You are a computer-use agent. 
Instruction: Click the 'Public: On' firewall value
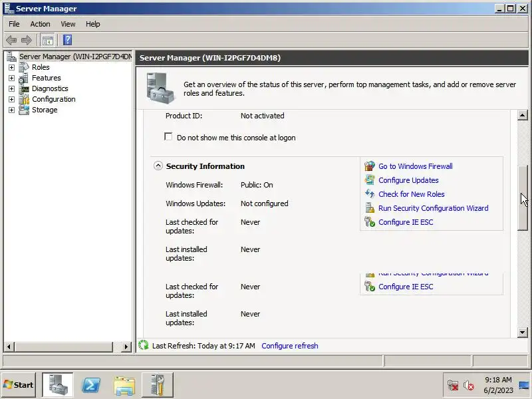pos(257,185)
